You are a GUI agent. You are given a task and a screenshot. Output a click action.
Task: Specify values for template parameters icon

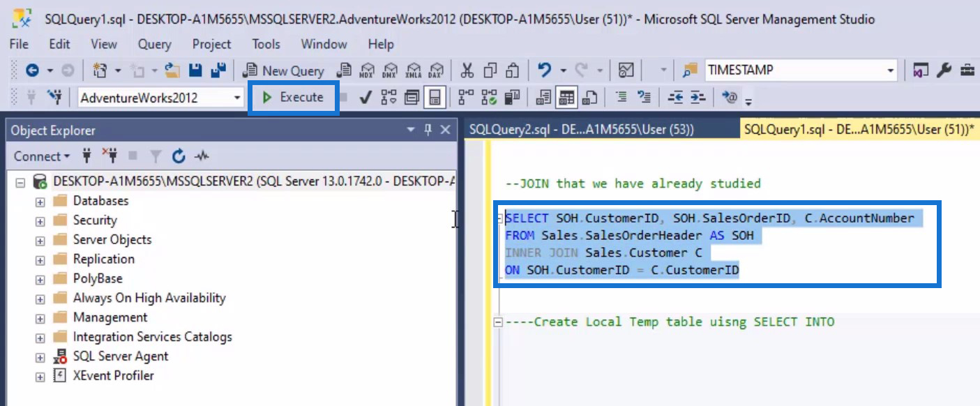click(730, 97)
